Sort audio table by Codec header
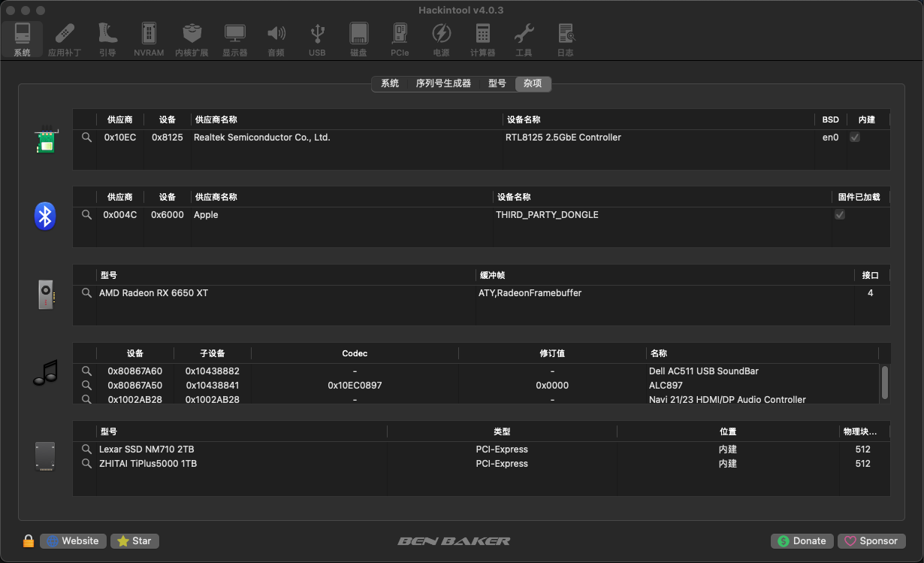This screenshot has height=563, width=924. click(x=355, y=353)
